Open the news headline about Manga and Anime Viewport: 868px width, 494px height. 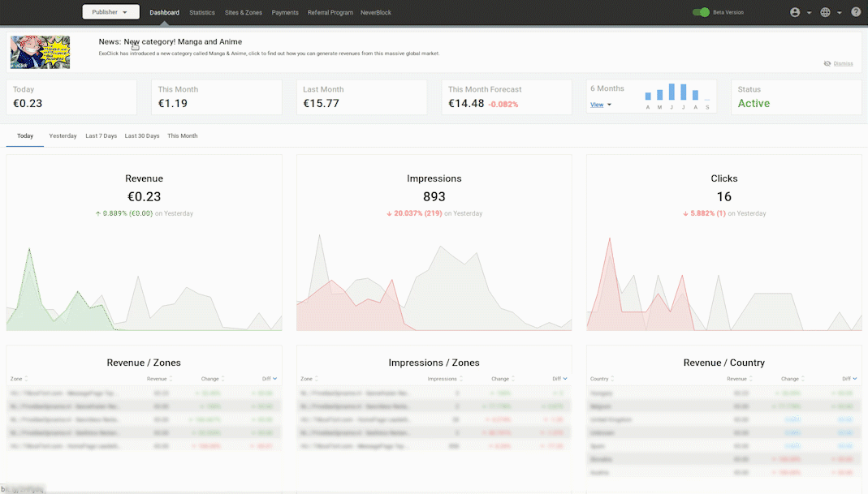pos(170,41)
